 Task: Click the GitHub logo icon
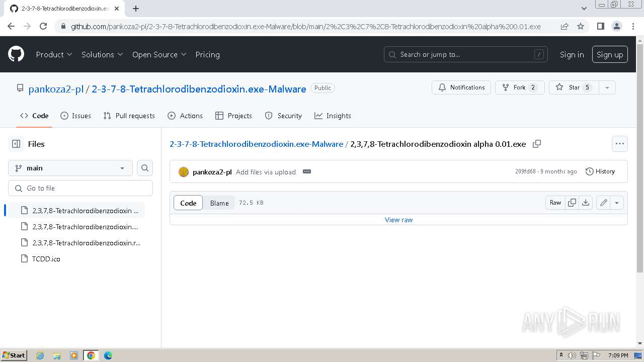pos(16,54)
